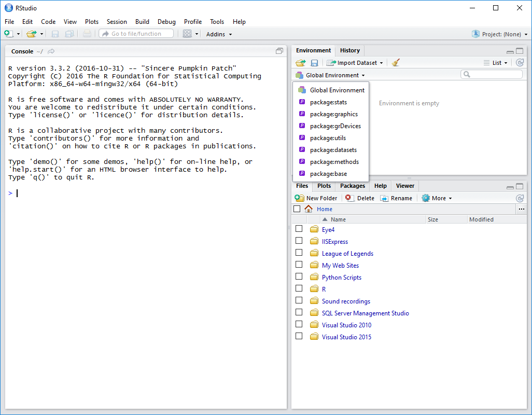Click the Rename button in Files
This screenshot has width=532, height=415.
[396, 198]
